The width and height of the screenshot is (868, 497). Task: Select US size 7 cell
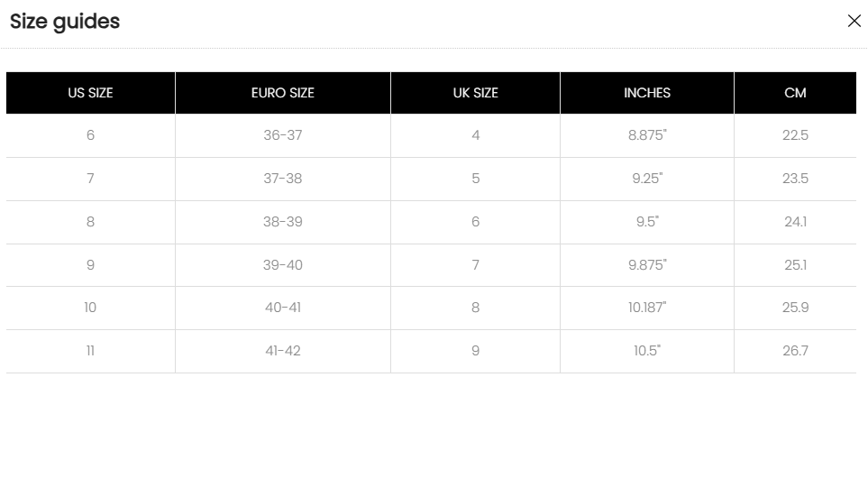click(90, 179)
